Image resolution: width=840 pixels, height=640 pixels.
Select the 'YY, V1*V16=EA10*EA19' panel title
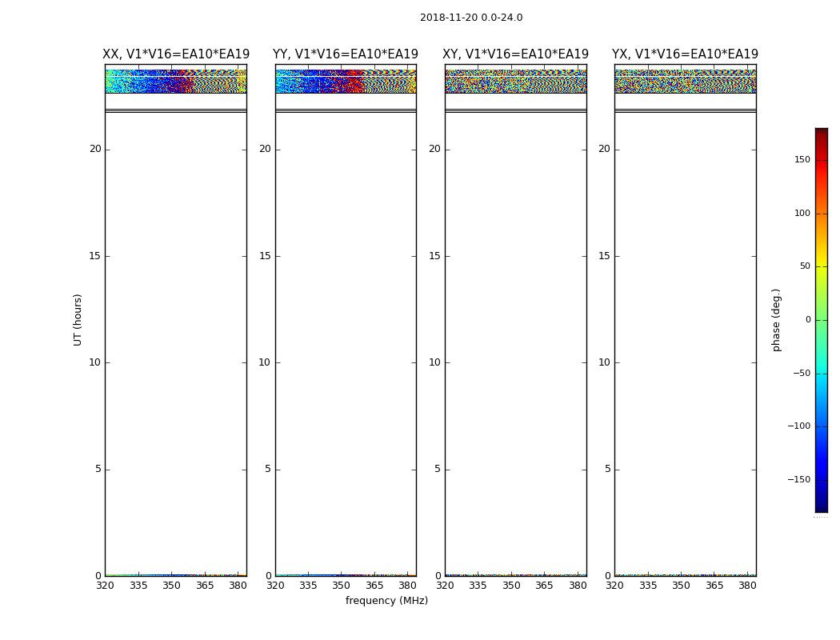point(346,54)
